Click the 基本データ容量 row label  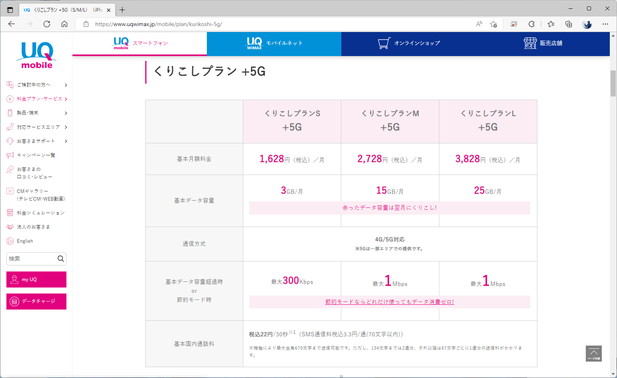click(x=194, y=201)
